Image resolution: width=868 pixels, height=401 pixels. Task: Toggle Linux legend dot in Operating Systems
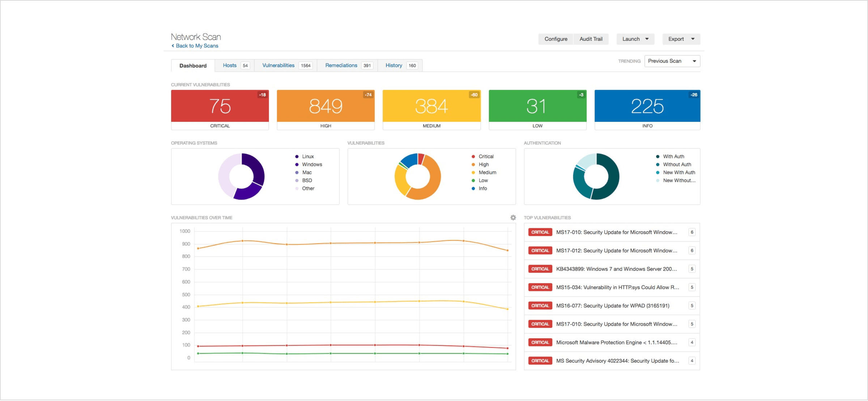pyautogui.click(x=297, y=157)
